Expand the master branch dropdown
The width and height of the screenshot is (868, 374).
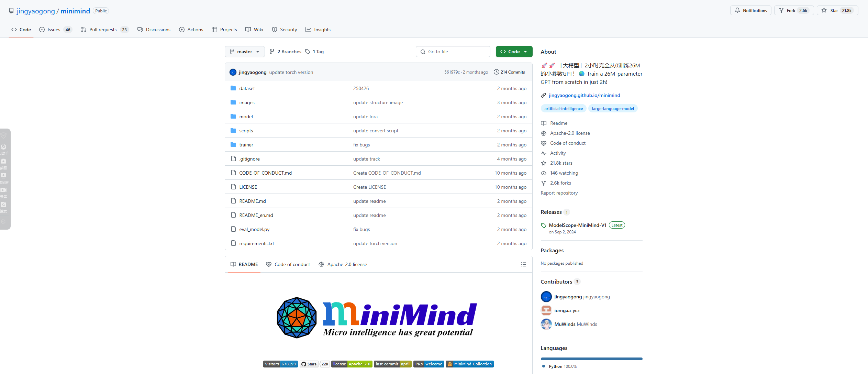(x=244, y=52)
